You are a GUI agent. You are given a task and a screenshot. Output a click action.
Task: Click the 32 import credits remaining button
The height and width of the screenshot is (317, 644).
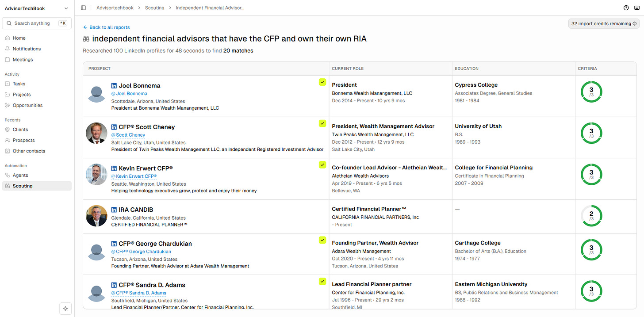pos(604,24)
